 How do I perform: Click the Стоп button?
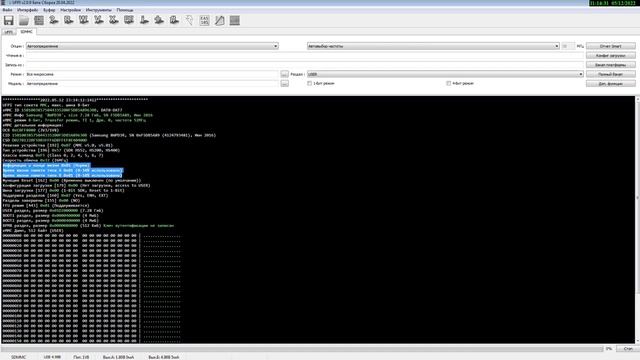[x=628, y=349]
